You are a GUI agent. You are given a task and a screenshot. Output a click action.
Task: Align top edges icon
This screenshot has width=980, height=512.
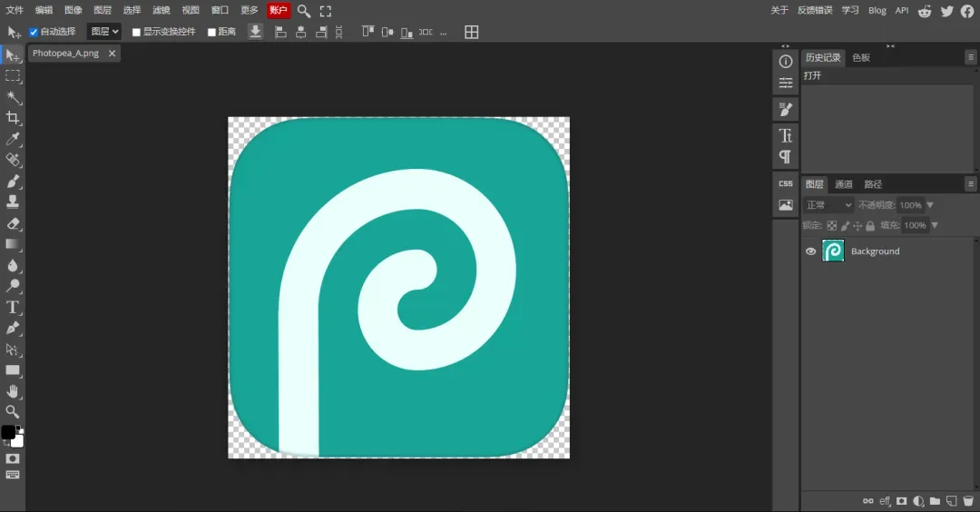[368, 31]
